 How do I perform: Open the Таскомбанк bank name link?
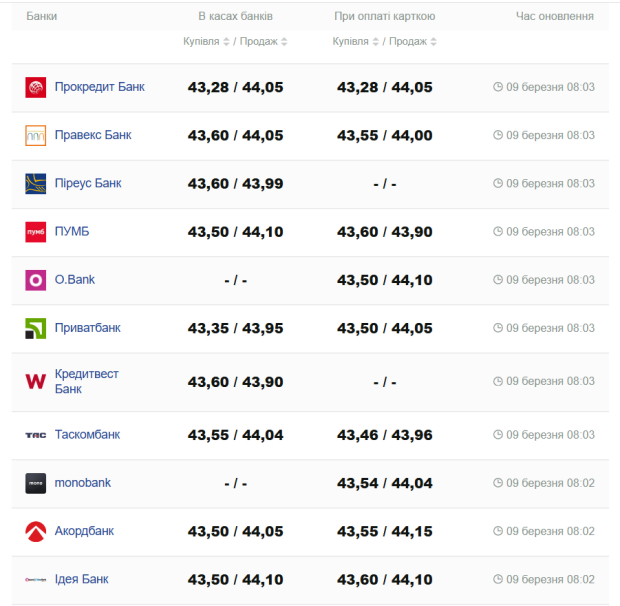87,435
